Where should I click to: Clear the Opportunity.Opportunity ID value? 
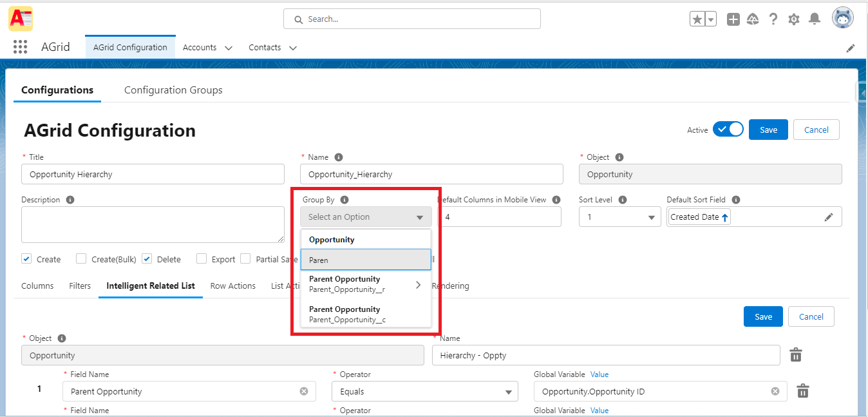[x=775, y=391]
